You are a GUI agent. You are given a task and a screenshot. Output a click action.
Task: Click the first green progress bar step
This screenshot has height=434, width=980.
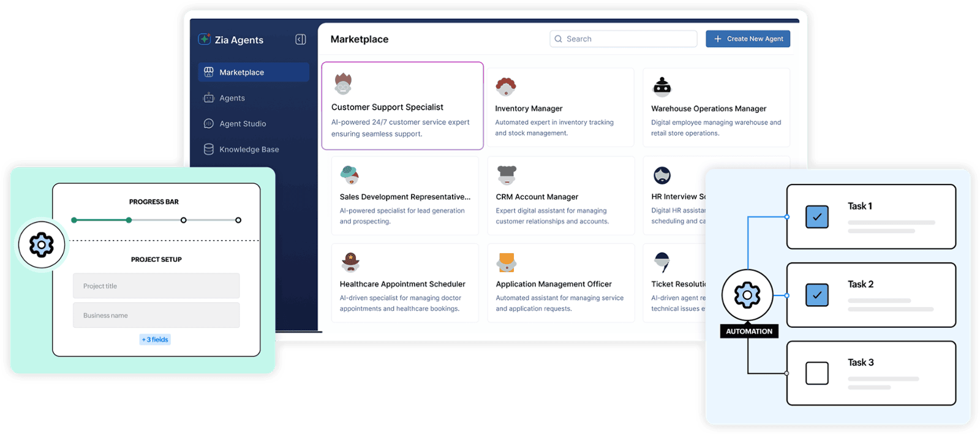[74, 220]
